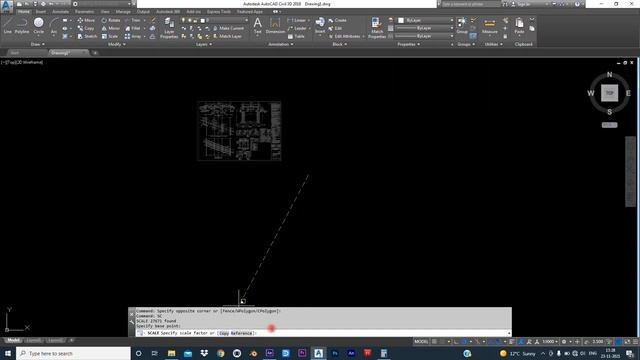Click the Leader annotation button
This screenshot has width=640, height=360.
297,28
